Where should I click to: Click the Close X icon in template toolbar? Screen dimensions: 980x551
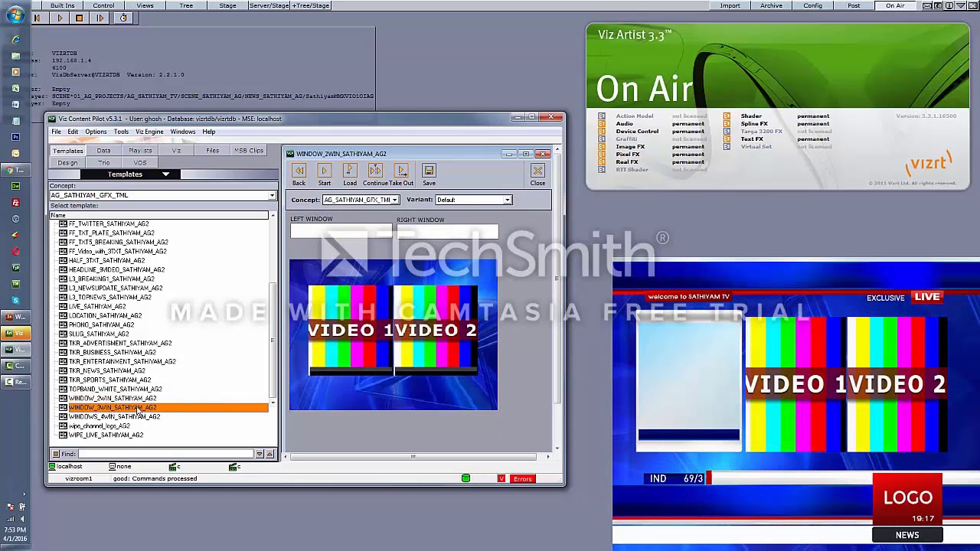point(537,171)
